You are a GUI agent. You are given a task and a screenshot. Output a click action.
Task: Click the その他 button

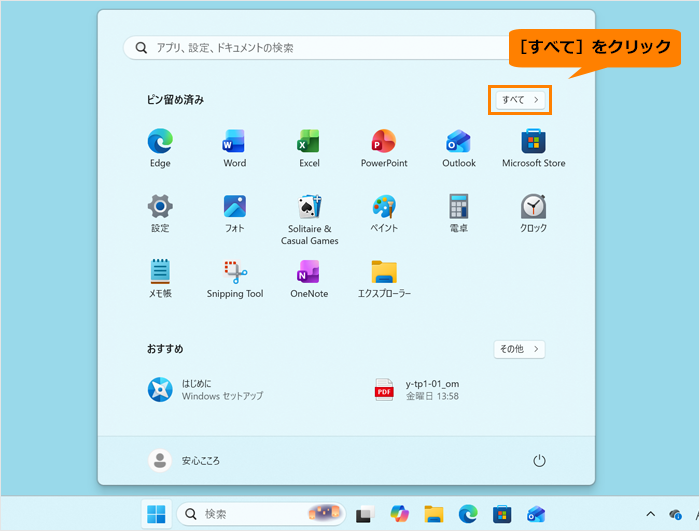coord(519,349)
